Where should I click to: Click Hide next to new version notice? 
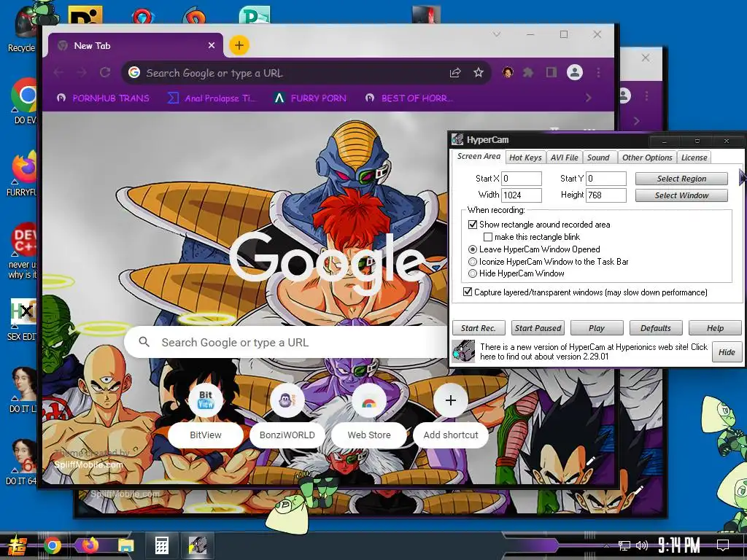727,352
